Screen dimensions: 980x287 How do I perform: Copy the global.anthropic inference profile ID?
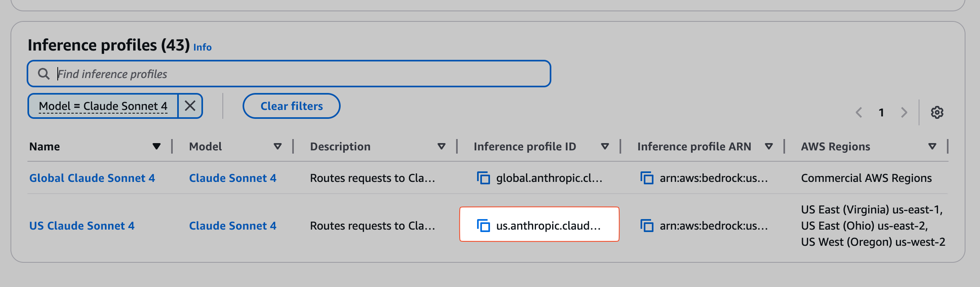click(x=484, y=178)
